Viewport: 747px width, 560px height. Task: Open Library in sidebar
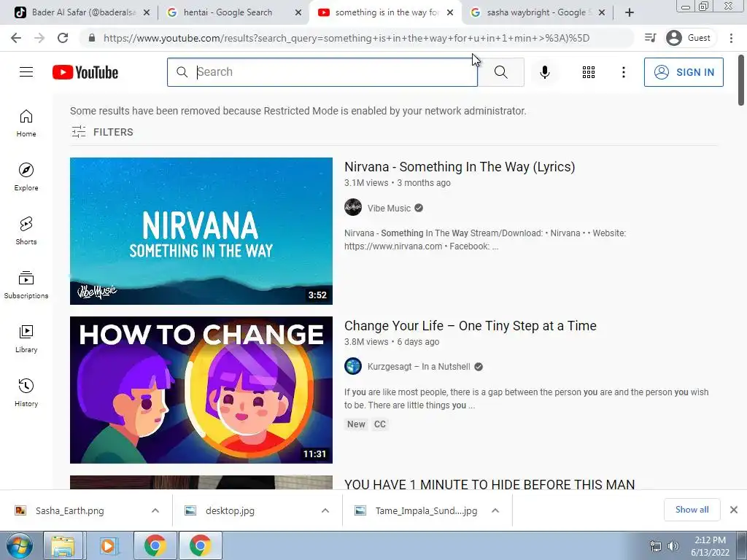26,338
